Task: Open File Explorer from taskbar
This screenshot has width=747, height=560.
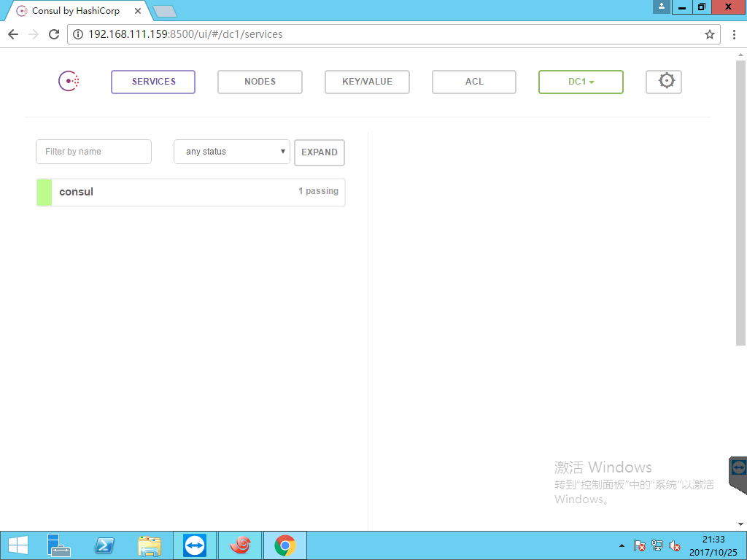Action: pos(150,545)
